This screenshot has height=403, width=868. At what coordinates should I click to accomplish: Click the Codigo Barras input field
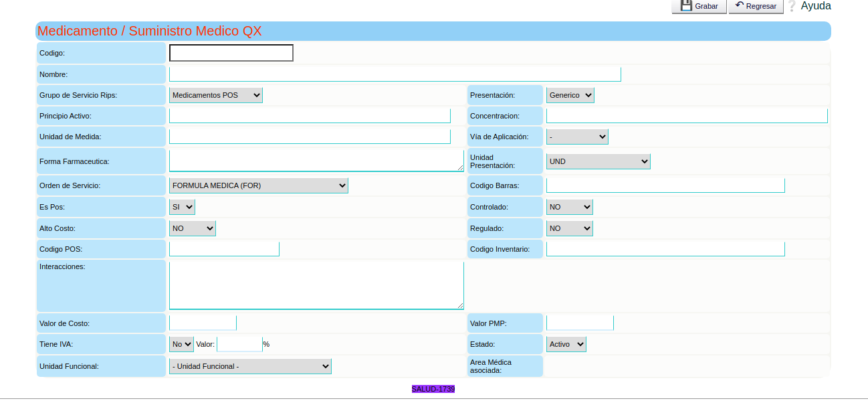point(665,185)
